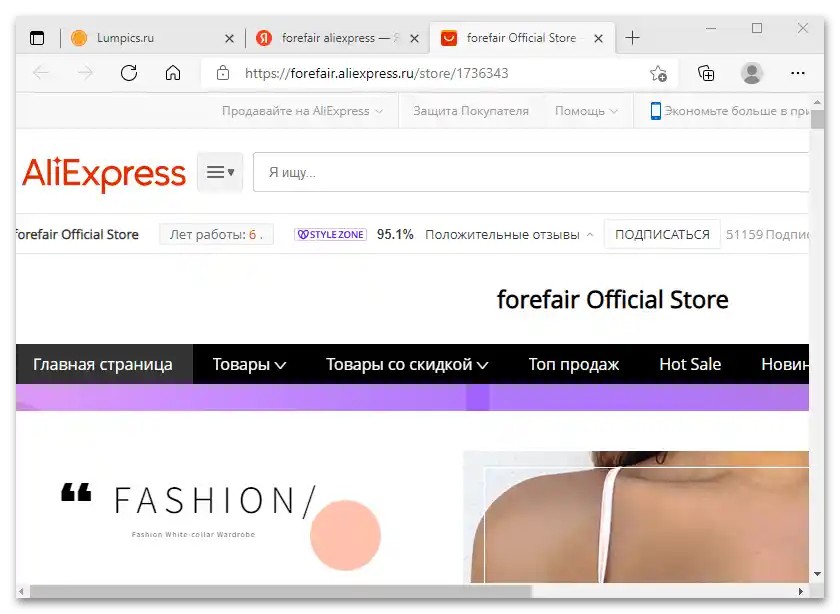Expand 'Продавайте на AliExpress' dropdown
The width and height of the screenshot is (840, 614).
tap(302, 111)
